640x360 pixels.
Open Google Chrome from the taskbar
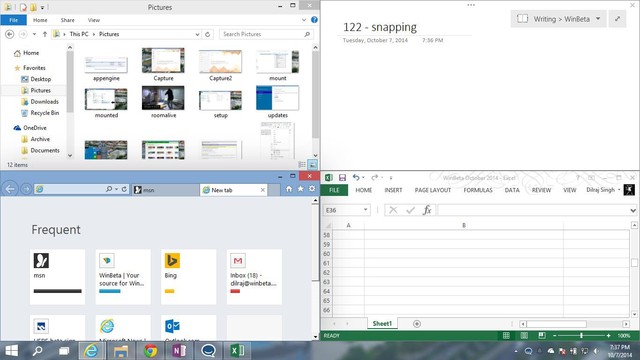click(x=150, y=351)
